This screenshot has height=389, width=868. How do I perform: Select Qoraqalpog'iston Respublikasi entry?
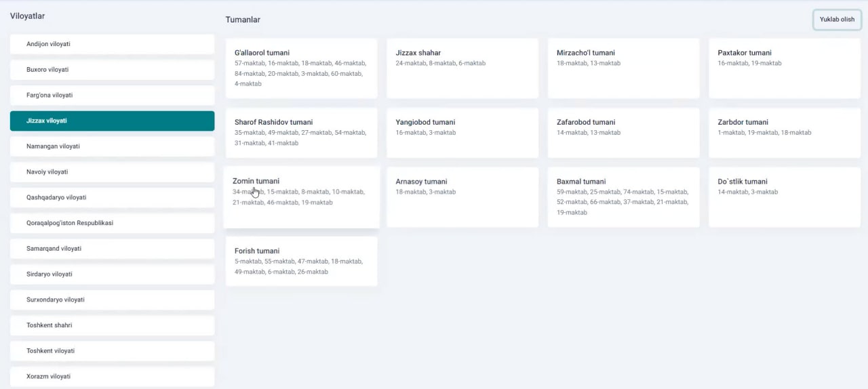pyautogui.click(x=112, y=223)
